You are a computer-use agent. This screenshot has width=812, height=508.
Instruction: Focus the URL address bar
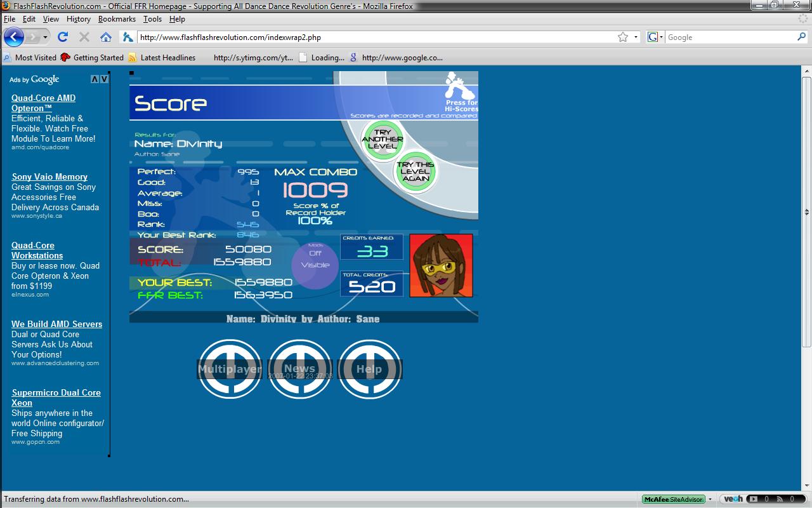[377, 37]
